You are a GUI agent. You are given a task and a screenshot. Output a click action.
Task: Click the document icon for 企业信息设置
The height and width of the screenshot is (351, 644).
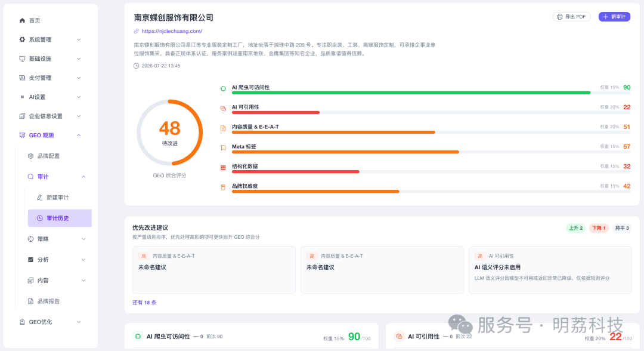(x=22, y=116)
